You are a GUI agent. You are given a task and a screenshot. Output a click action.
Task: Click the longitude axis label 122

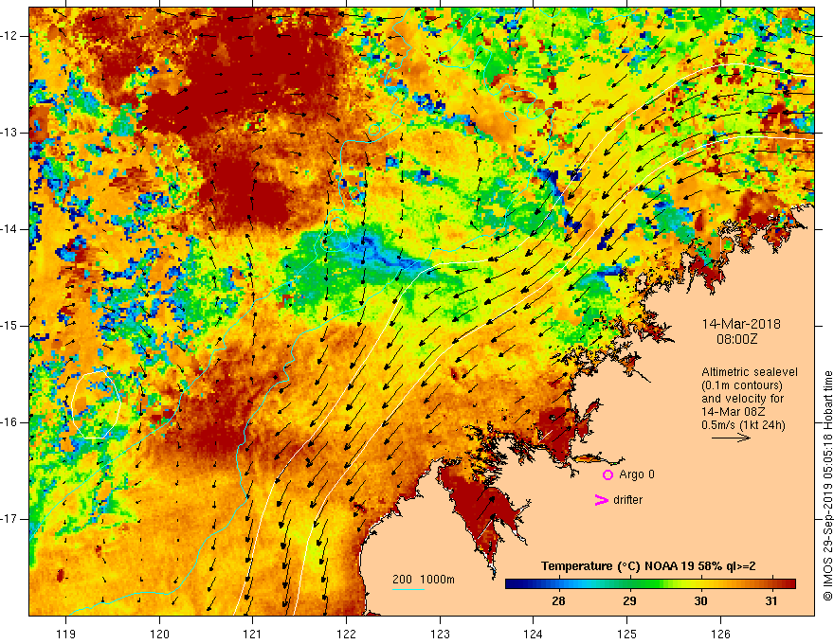point(346,634)
